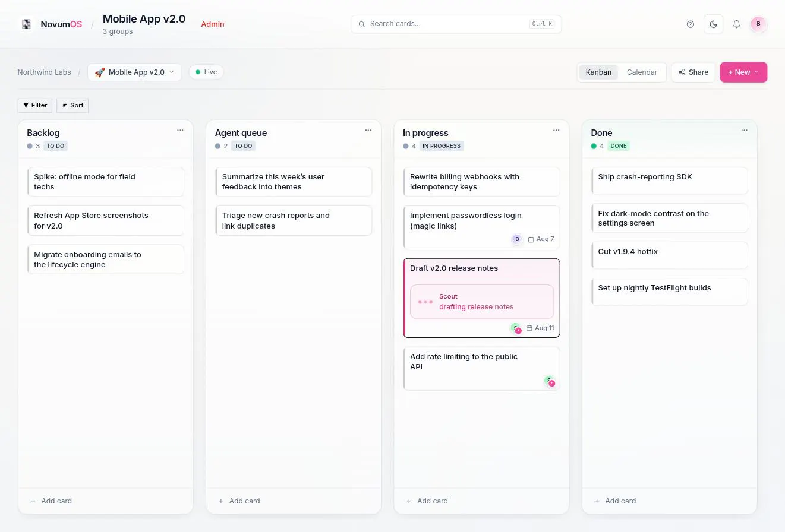
Task: Open card Cut v1.9.4 hotfix
Action: (670, 255)
